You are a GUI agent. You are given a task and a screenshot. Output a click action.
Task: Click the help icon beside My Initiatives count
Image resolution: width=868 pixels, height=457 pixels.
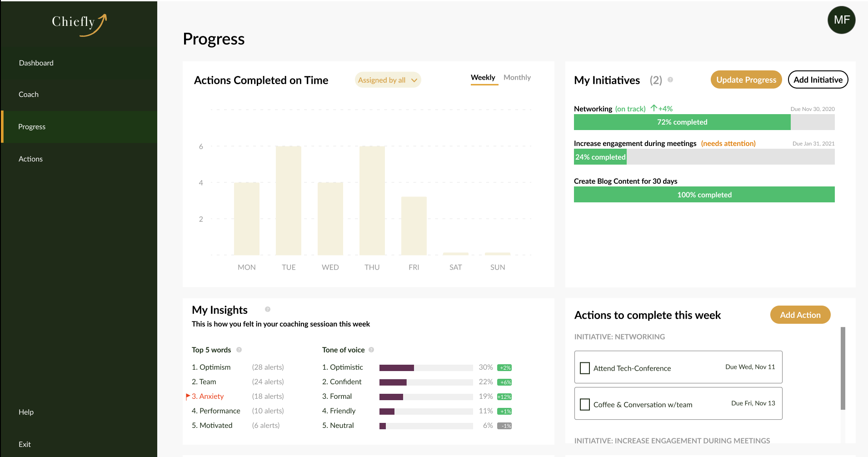click(670, 80)
